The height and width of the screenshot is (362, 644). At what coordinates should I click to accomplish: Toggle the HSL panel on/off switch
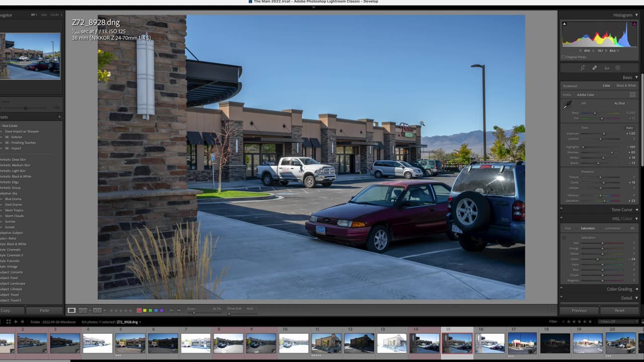click(x=562, y=219)
